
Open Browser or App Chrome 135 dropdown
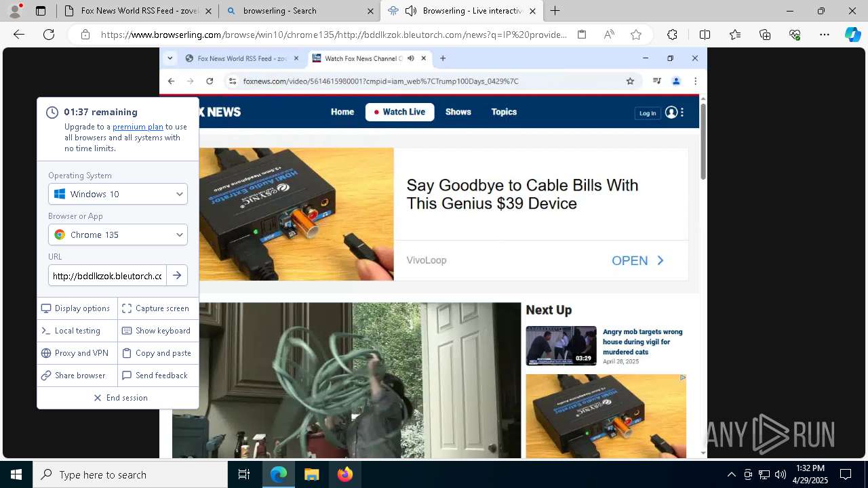click(118, 235)
